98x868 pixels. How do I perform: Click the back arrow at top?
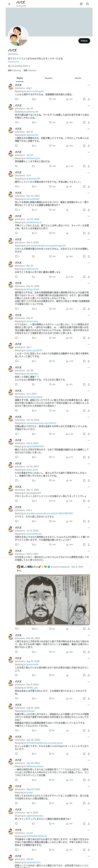click(9, 4)
